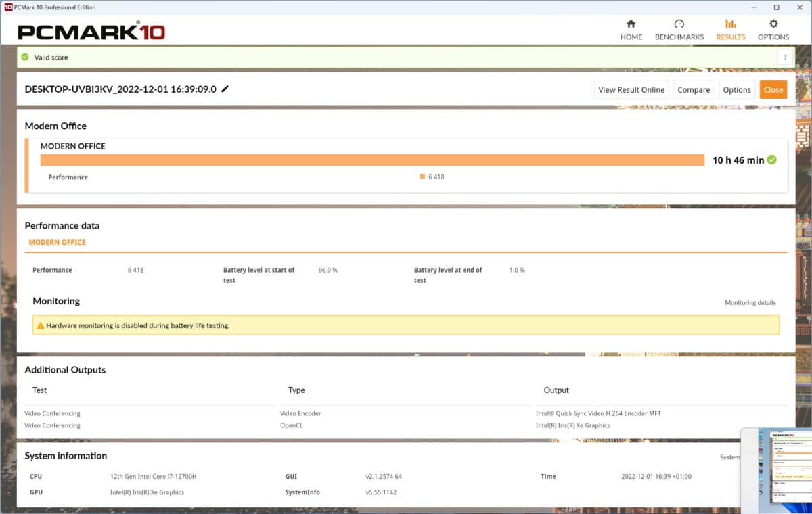
Task: Click the warning triangle in the monitoring notice
Action: coord(41,325)
